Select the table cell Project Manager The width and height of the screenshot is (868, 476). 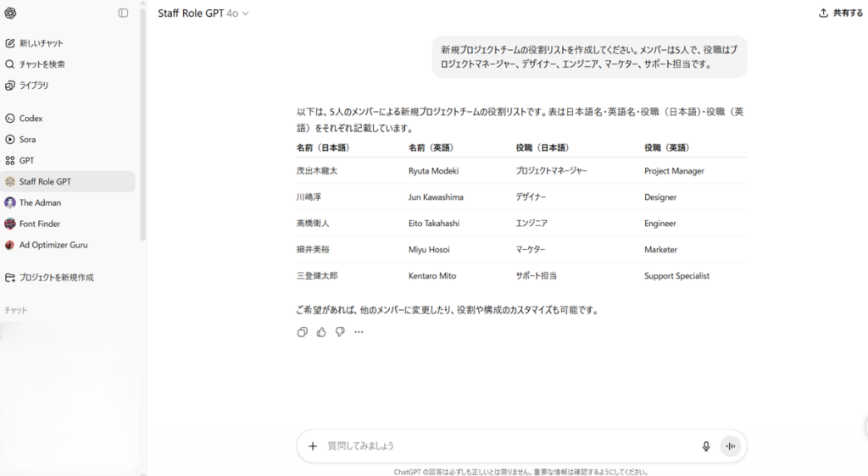coord(674,171)
